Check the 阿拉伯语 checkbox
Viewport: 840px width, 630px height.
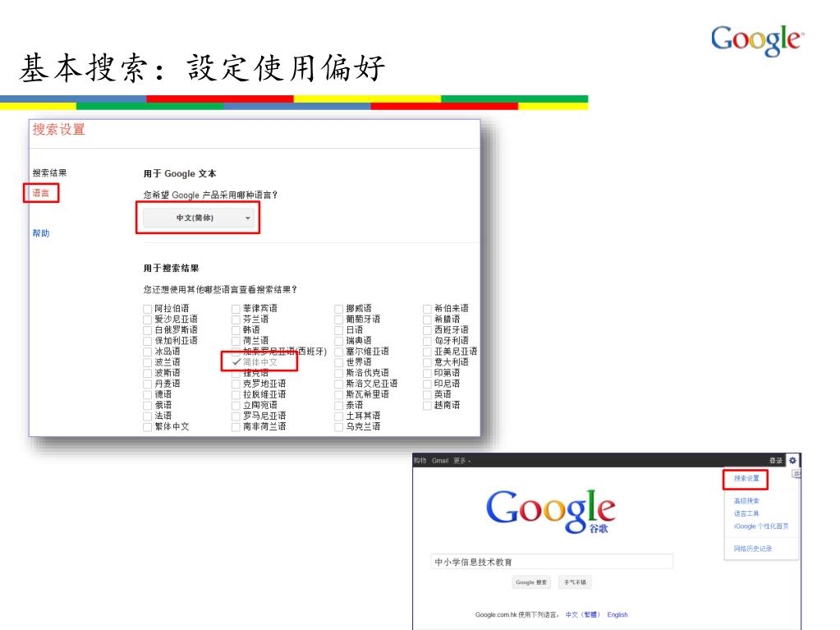[147, 309]
